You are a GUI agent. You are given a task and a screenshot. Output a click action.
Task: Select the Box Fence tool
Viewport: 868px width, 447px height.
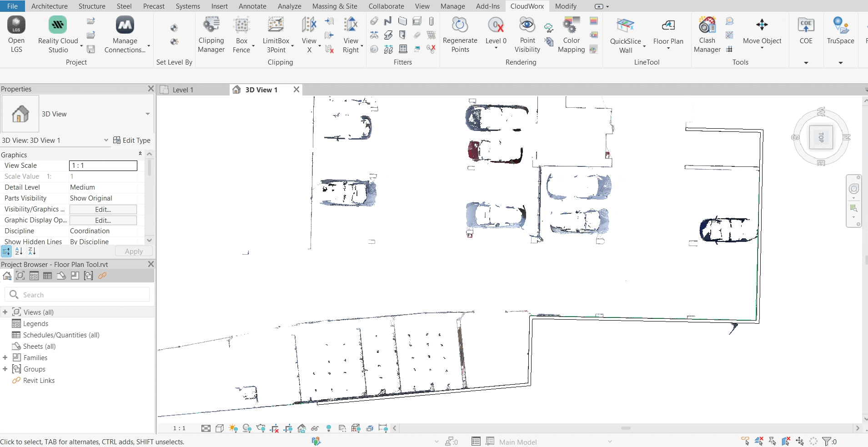point(241,25)
